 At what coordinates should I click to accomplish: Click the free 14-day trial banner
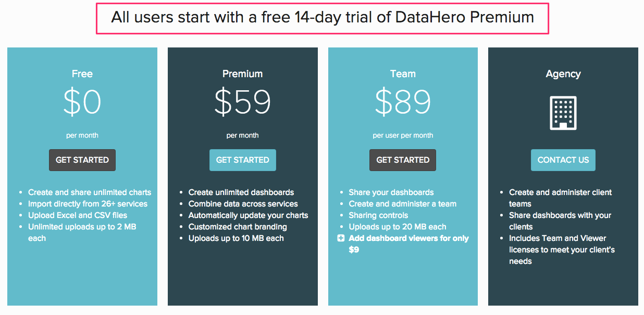(323, 18)
